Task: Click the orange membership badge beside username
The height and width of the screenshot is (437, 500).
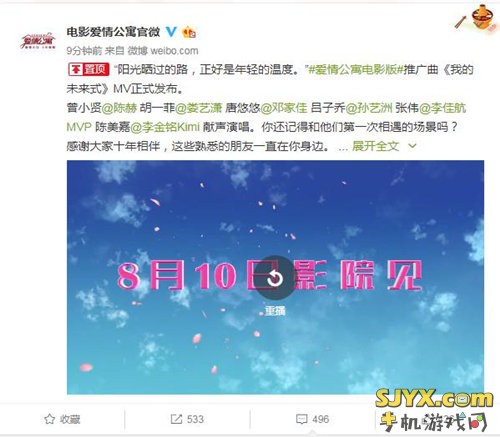Action: click(x=189, y=32)
